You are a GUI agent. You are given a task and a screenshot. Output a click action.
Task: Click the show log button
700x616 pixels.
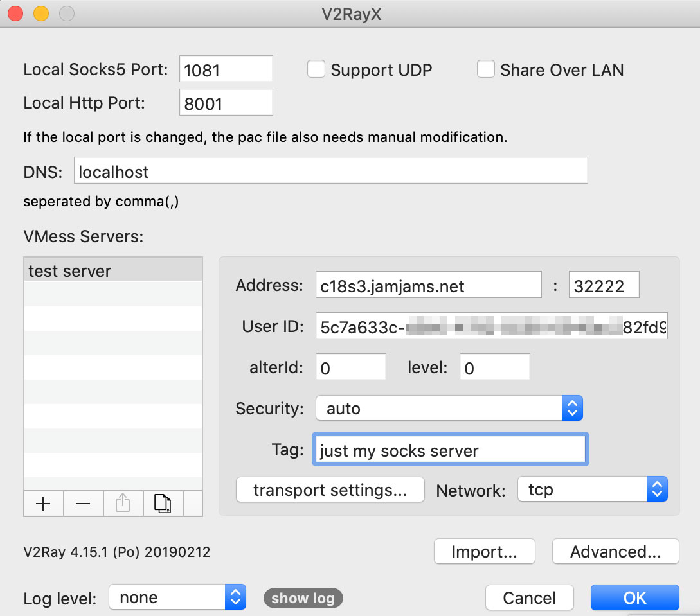click(303, 598)
